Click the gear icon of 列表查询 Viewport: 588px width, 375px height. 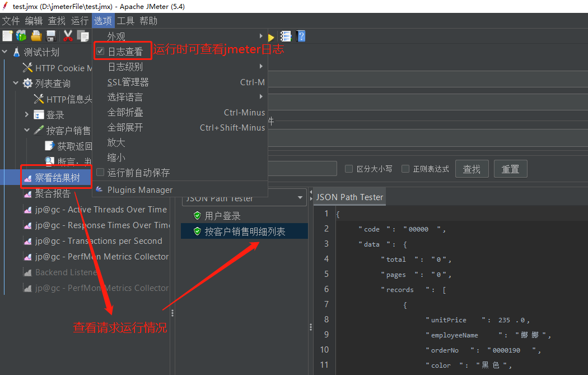click(x=27, y=84)
